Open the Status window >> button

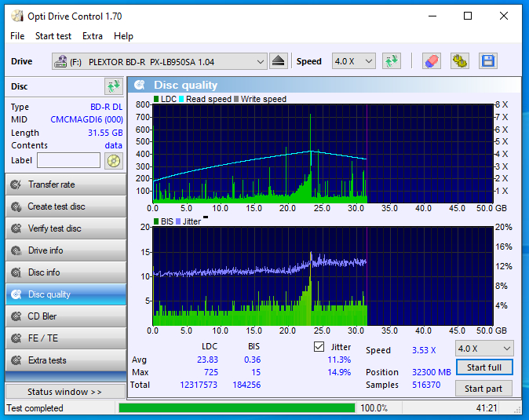(x=65, y=392)
